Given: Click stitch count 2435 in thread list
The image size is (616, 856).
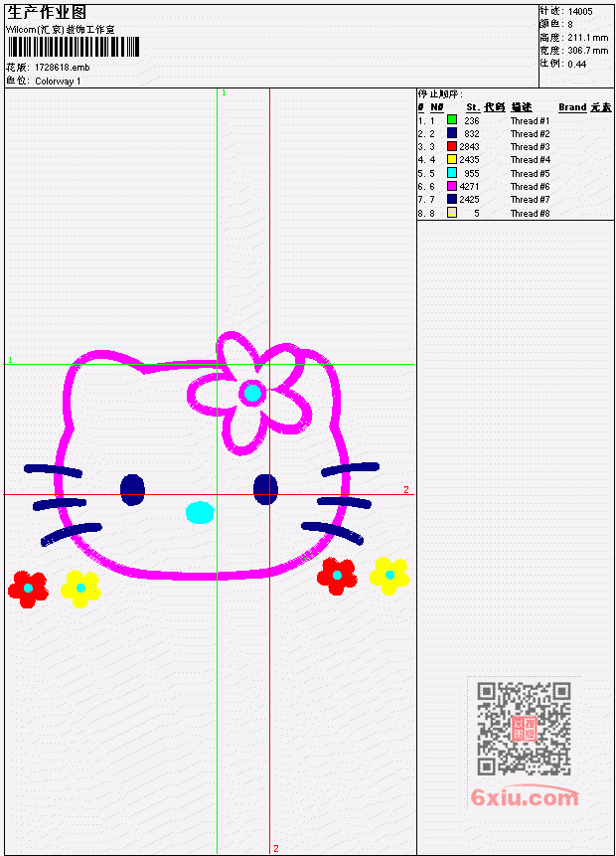Looking at the screenshot, I should click(x=469, y=160).
